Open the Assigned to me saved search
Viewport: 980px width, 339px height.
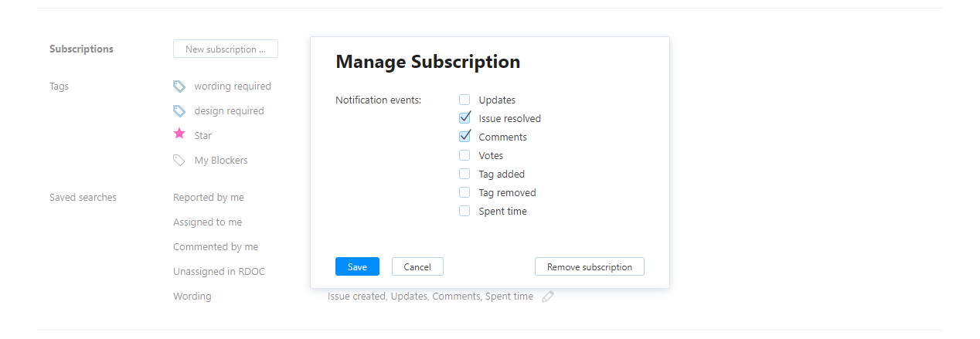pos(207,222)
